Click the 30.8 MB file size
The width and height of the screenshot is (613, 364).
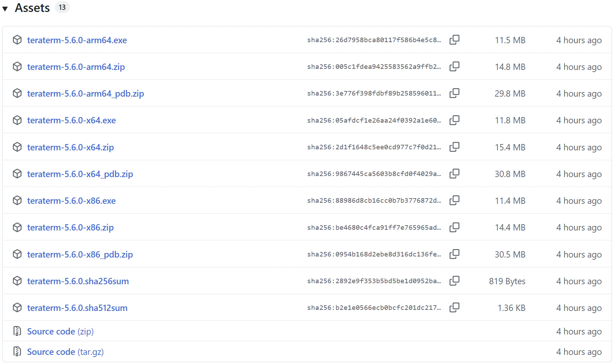510,174
